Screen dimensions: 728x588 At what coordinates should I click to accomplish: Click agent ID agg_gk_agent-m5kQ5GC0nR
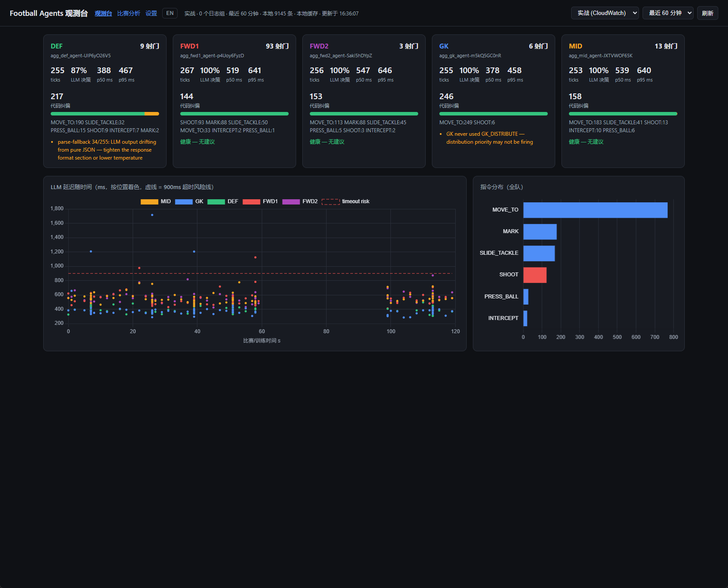(470, 56)
